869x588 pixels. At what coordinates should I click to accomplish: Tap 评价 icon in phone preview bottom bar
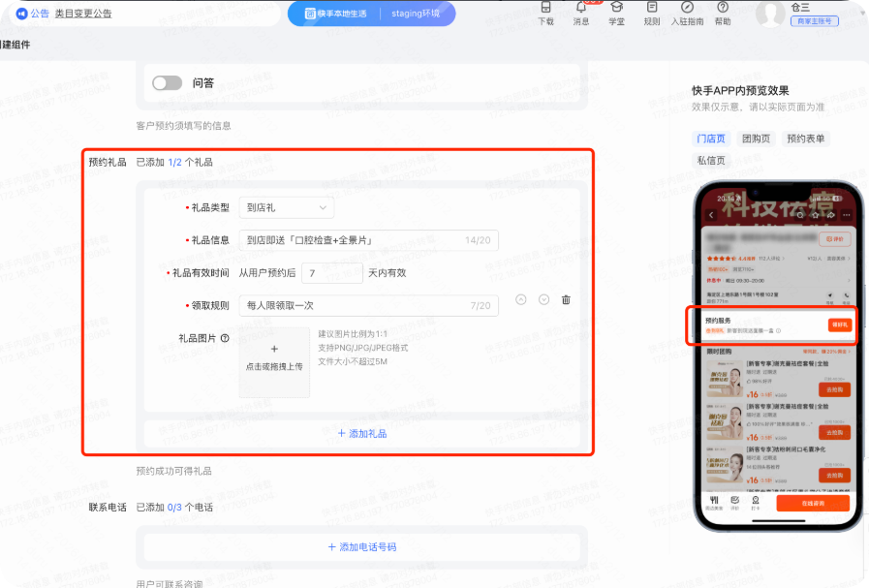pos(735,500)
